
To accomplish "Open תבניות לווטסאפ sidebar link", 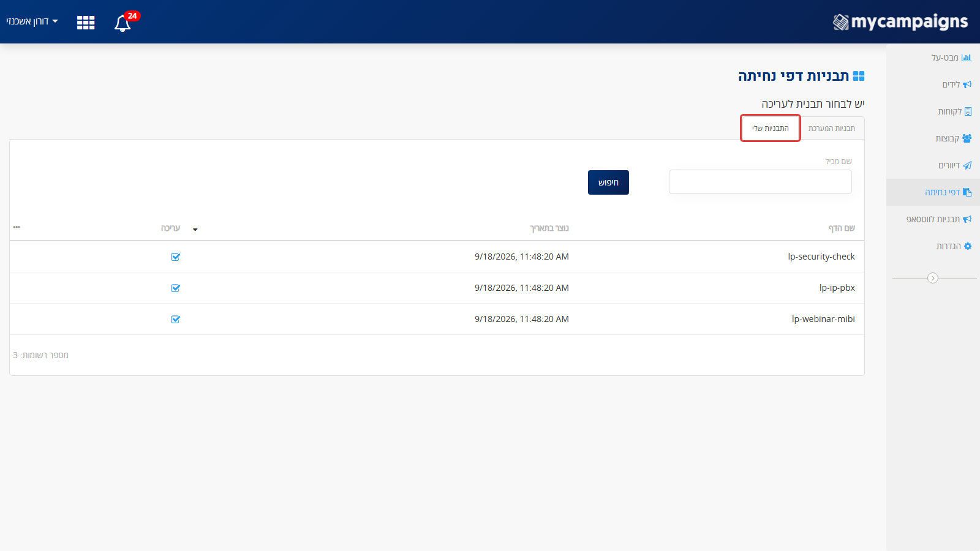I will click(x=939, y=219).
